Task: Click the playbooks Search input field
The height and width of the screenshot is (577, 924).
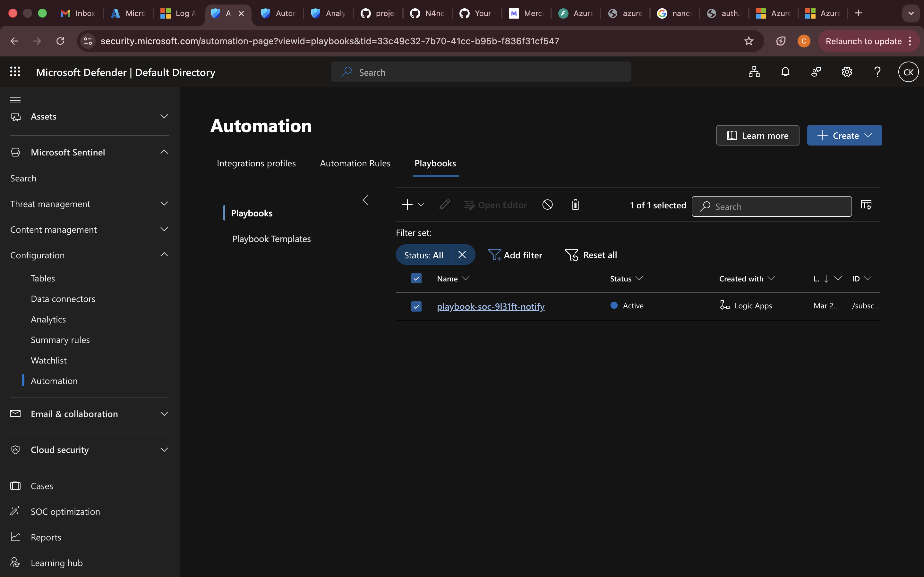Action: pyautogui.click(x=779, y=206)
